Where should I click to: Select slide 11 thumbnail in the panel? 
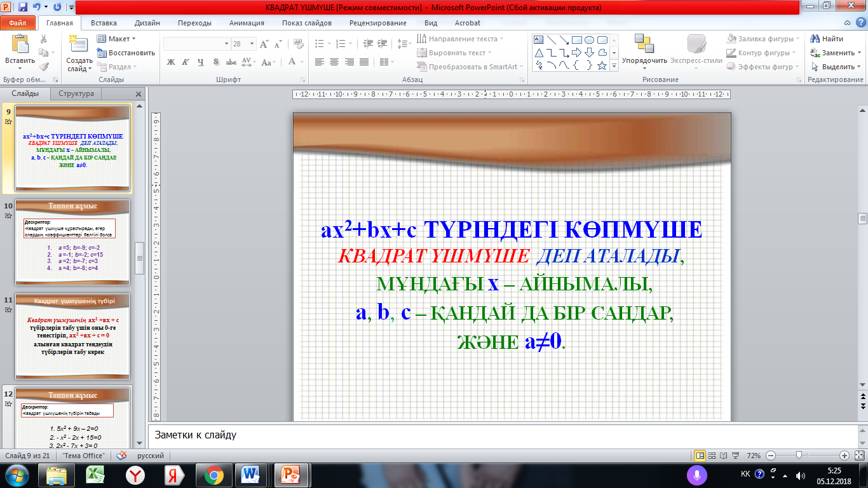pyautogui.click(x=72, y=336)
